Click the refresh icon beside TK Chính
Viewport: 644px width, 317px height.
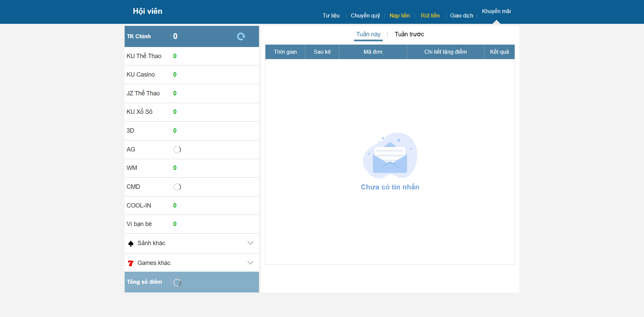(241, 36)
